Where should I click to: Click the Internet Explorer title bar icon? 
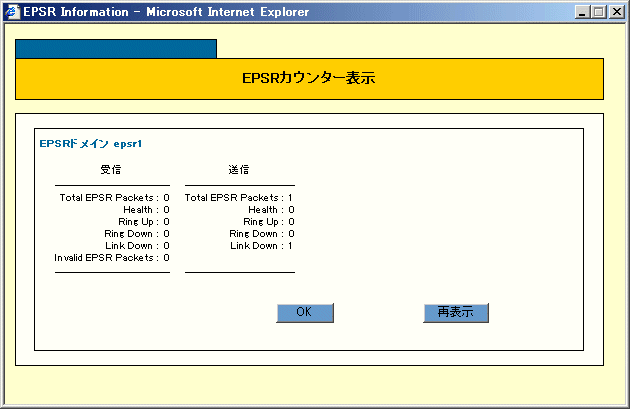[x=12, y=12]
